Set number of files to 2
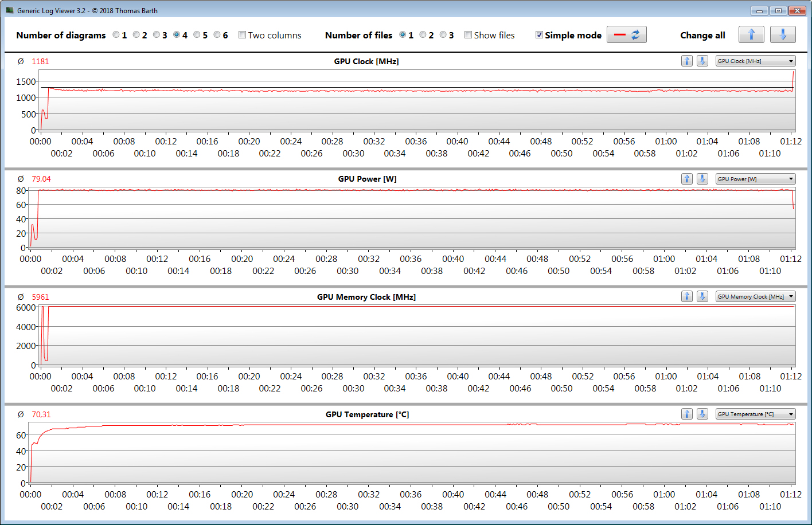This screenshot has height=525, width=812. 423,35
